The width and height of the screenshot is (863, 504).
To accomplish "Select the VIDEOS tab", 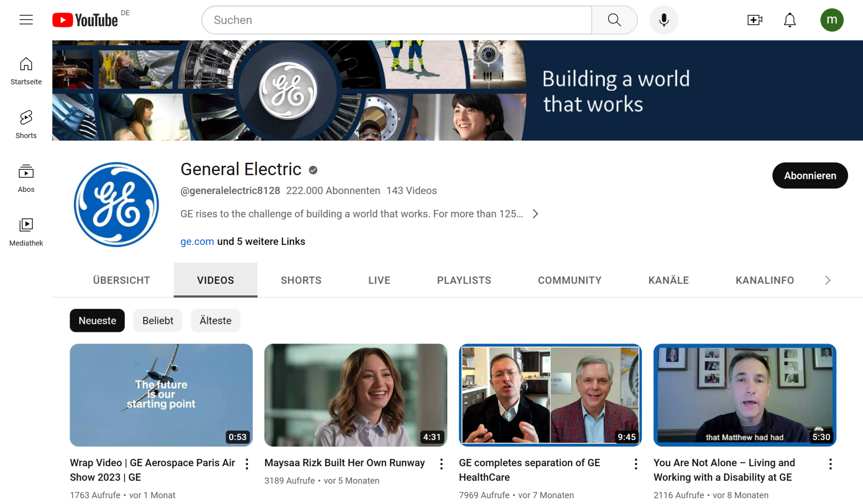I will (x=215, y=280).
